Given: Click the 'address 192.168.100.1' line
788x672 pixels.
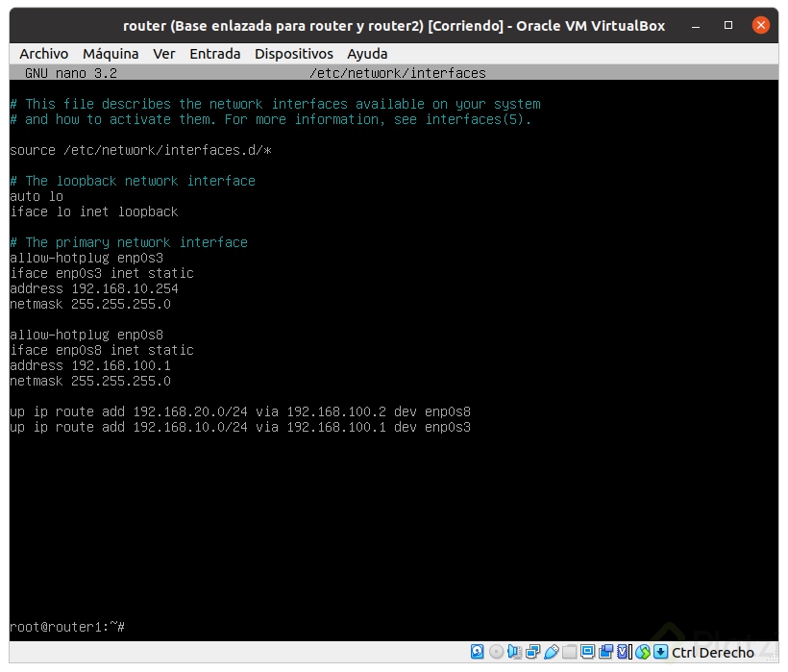Looking at the screenshot, I should (90, 365).
